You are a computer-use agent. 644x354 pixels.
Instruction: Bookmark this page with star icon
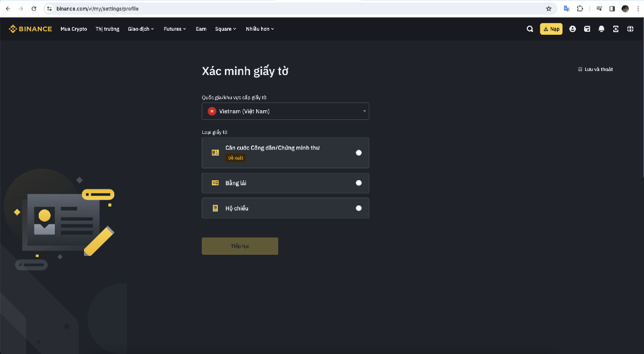pos(548,9)
